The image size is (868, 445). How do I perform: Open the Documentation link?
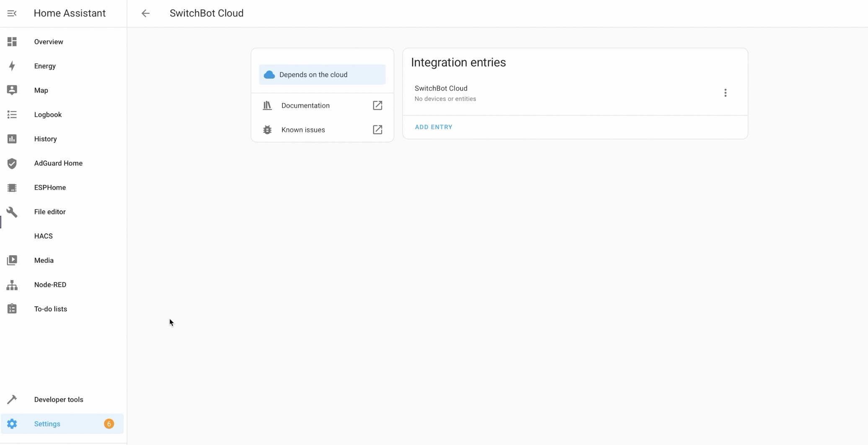[x=323, y=106]
